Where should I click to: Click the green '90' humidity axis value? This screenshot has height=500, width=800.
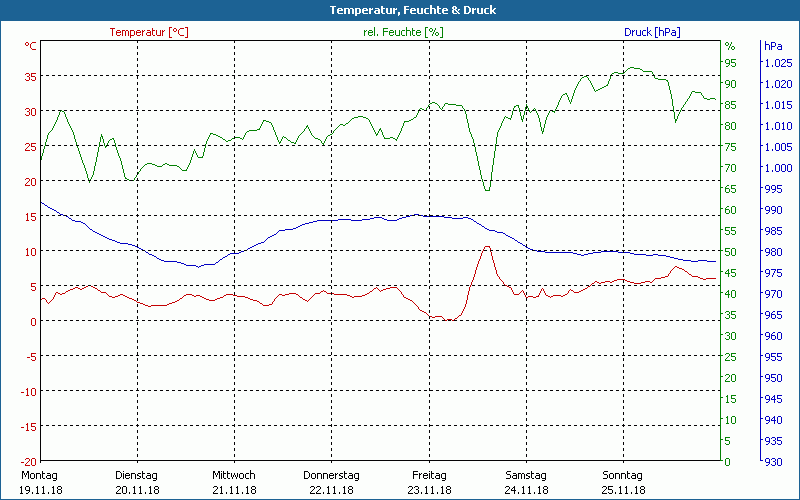pyautogui.click(x=731, y=84)
